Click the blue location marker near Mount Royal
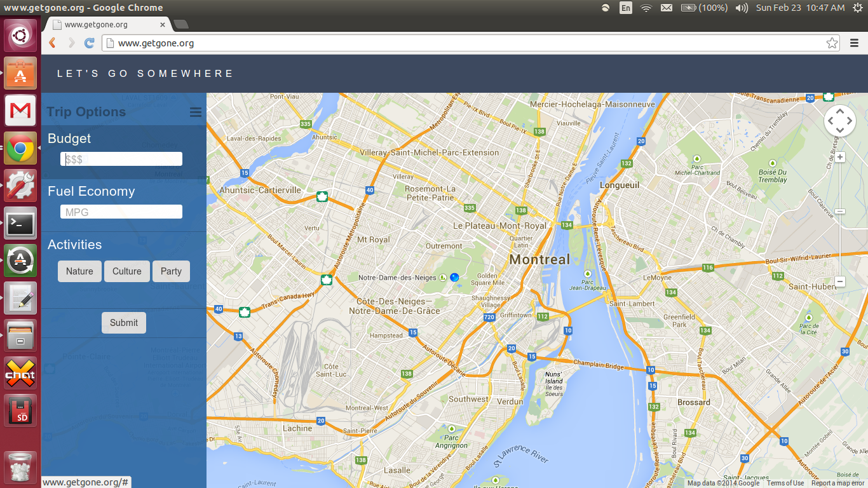Viewport: 868px width, 488px height. 454,277
